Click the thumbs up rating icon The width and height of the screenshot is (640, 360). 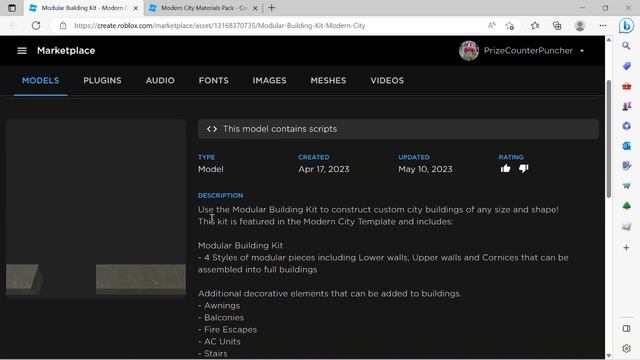505,169
